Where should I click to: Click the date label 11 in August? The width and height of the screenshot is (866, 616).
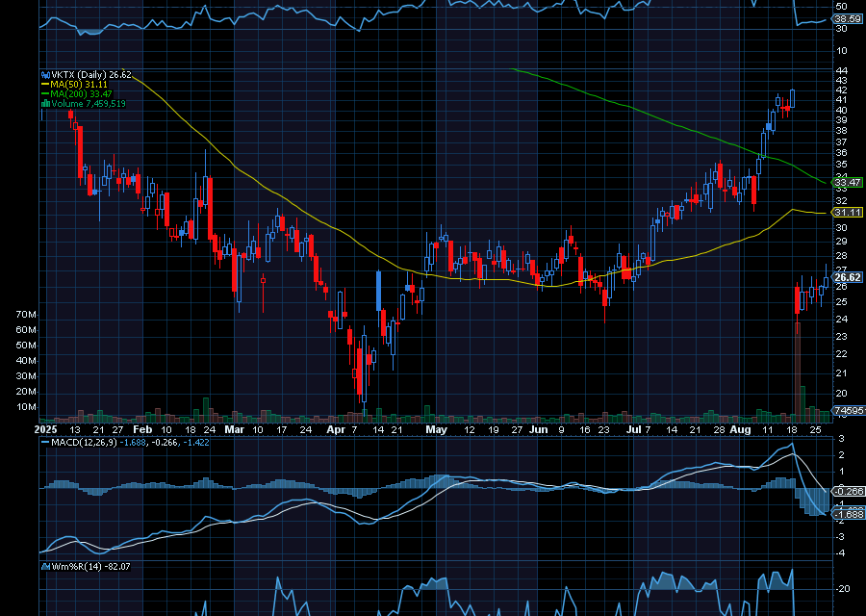pyautogui.click(x=768, y=430)
